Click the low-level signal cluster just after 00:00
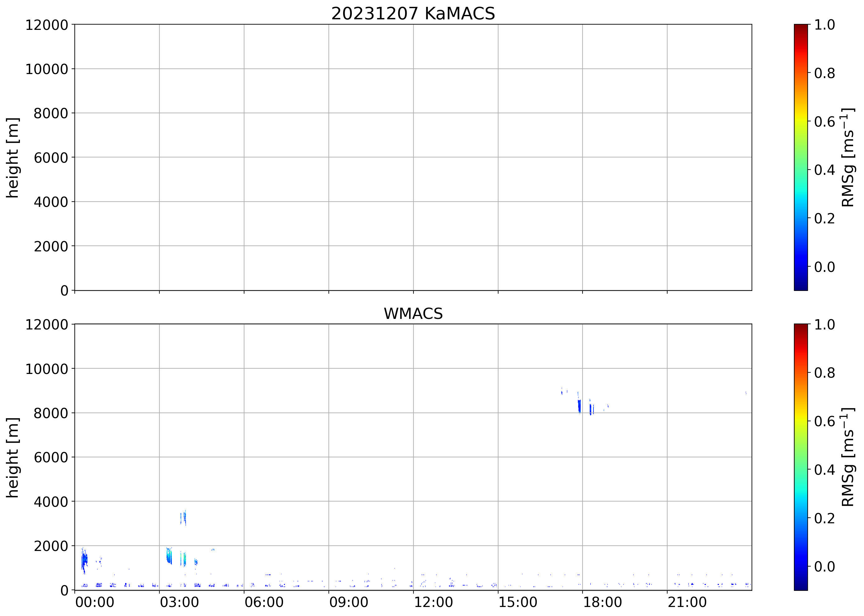Image resolution: width=864 pixels, height=616 pixels. point(84,559)
